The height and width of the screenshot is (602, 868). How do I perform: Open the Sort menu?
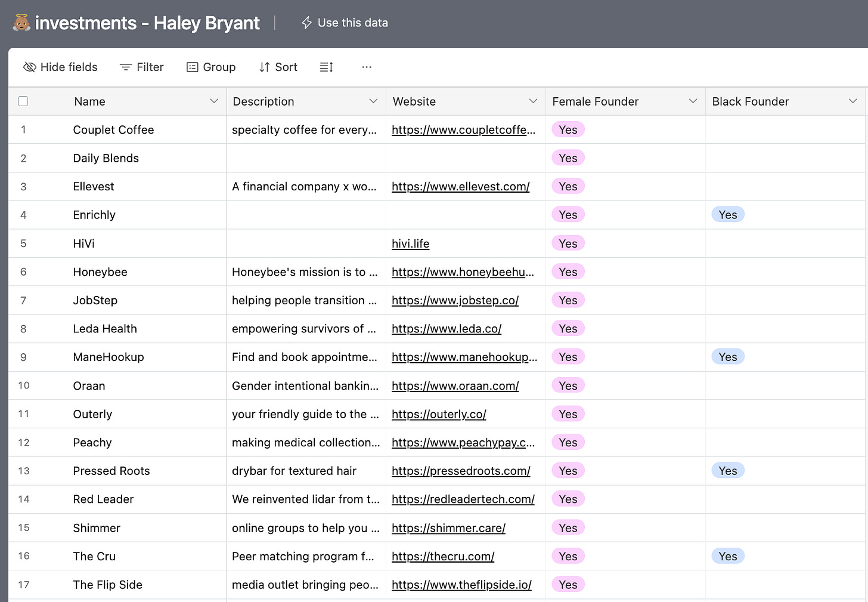pos(278,67)
